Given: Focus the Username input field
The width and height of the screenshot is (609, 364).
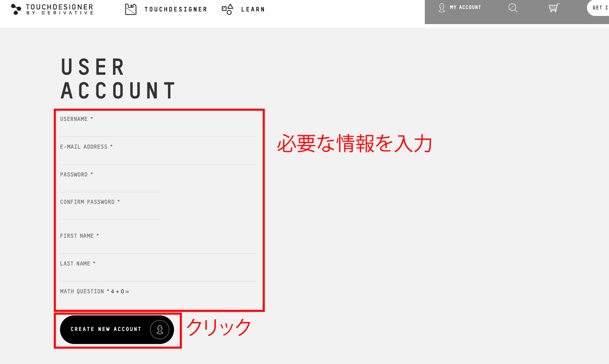Looking at the screenshot, I should 158,130.
